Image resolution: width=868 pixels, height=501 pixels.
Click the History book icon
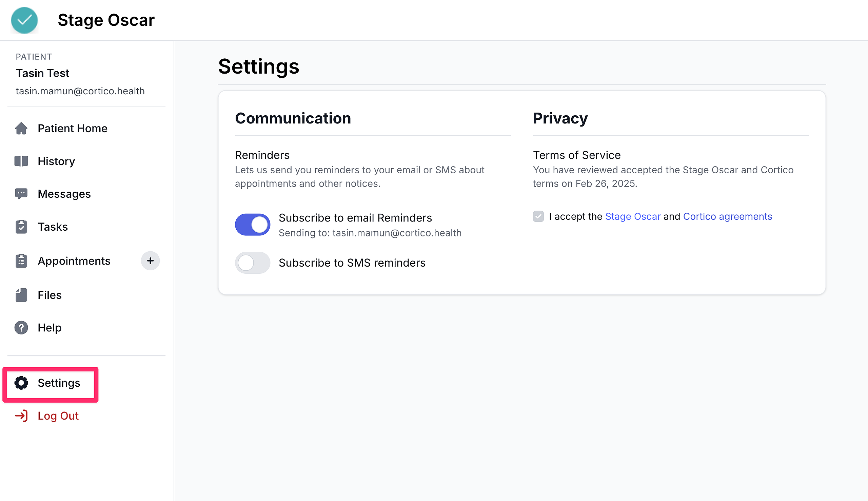[x=21, y=161]
